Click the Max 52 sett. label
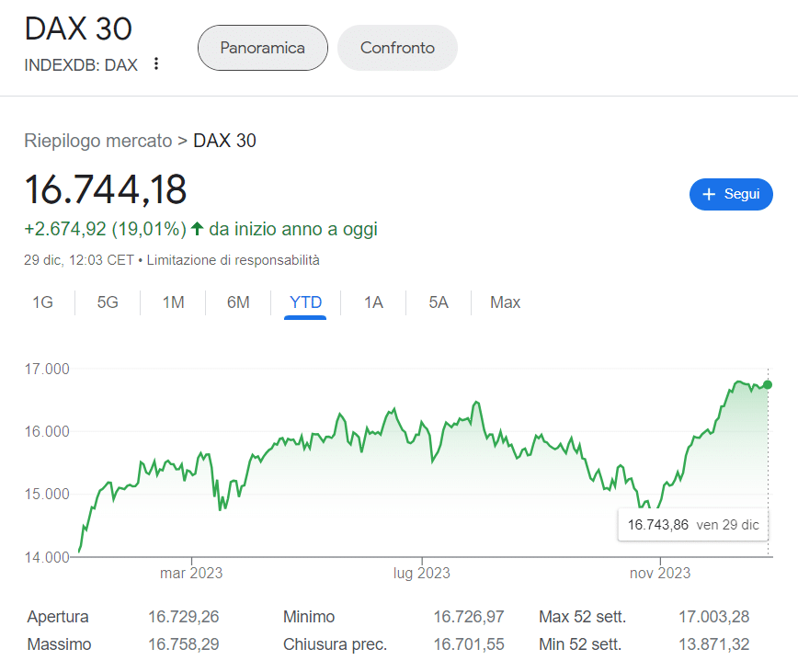798x672 pixels. [582, 617]
